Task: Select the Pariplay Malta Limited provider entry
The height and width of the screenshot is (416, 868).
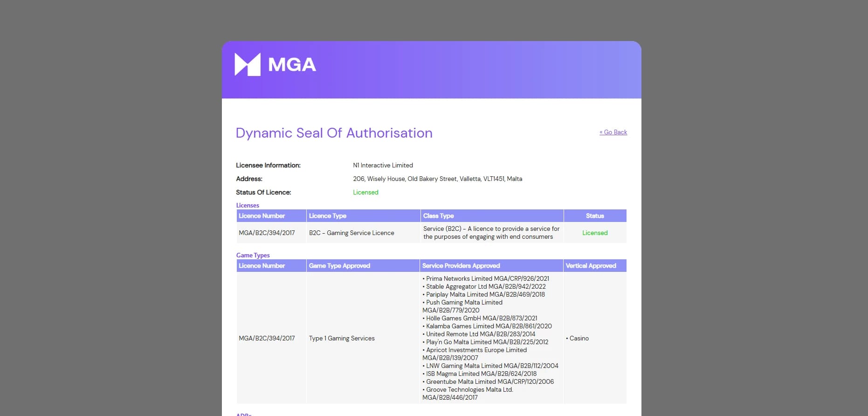Action: click(483, 294)
